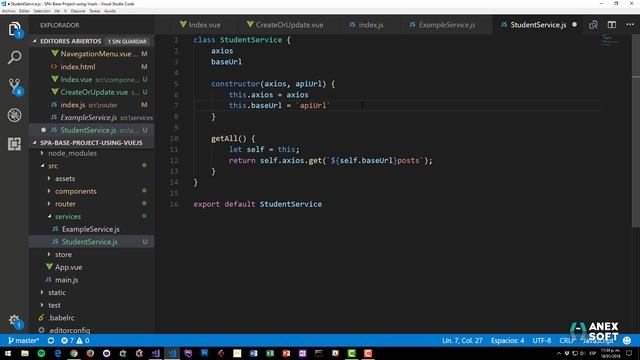Click the master branch indicator
The width and height of the screenshot is (640, 360).
click(x=24, y=340)
